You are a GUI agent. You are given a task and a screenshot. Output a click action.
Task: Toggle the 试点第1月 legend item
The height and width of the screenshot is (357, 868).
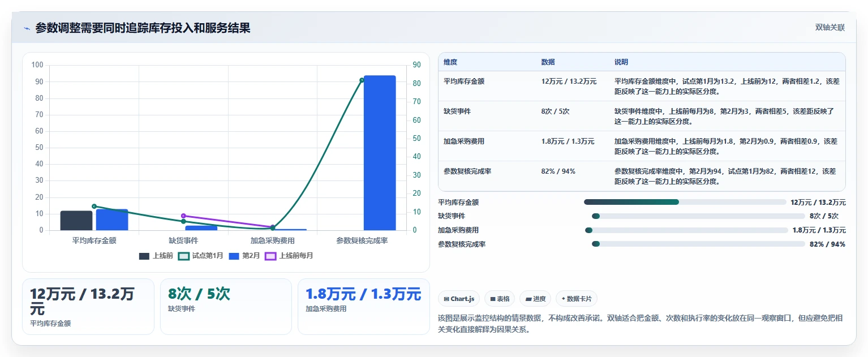pos(201,256)
